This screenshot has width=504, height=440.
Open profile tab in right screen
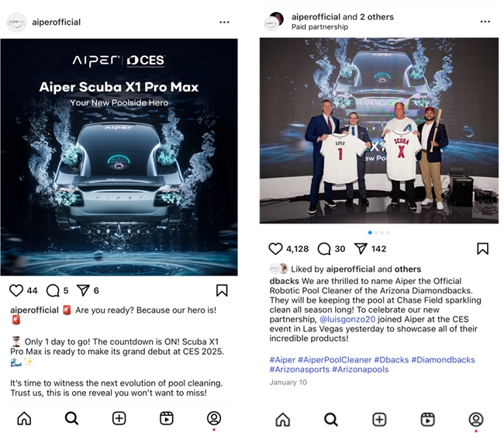click(x=476, y=419)
